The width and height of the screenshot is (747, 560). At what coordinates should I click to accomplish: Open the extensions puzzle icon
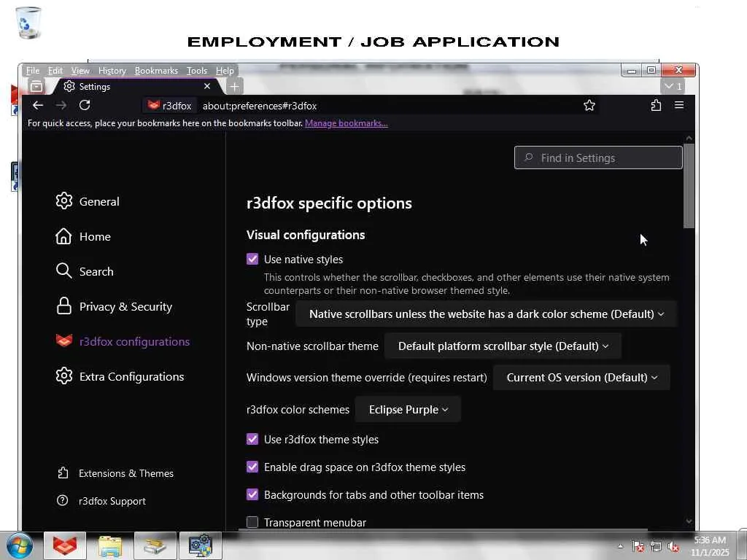[x=656, y=105]
